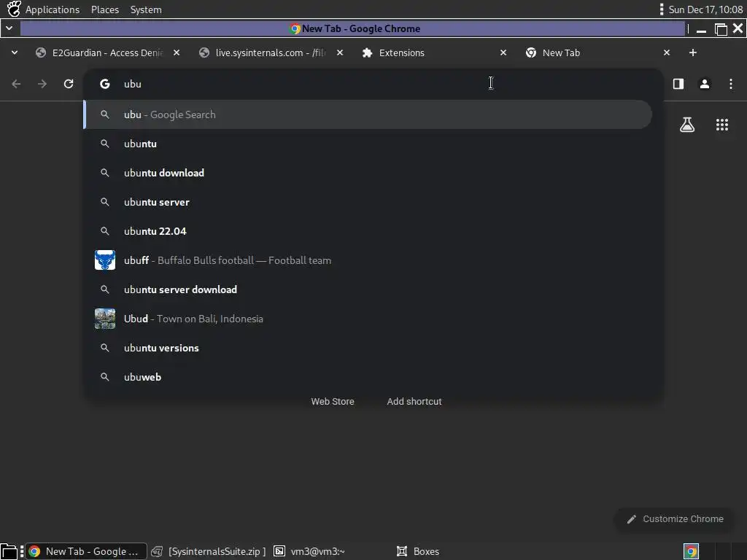
Task: Show desktop with the bottom-left panel icon
Action: click(9, 551)
